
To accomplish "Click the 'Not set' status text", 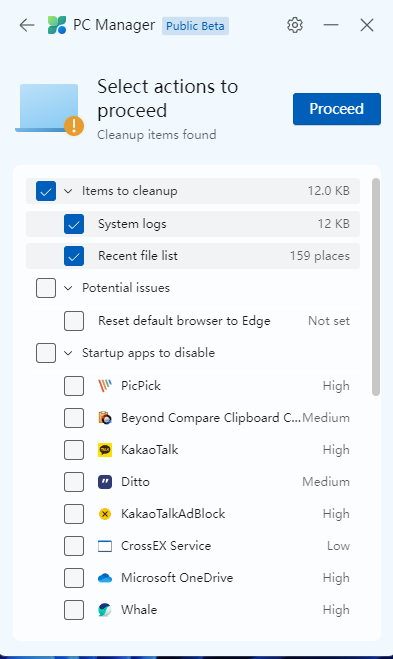I will tap(329, 321).
